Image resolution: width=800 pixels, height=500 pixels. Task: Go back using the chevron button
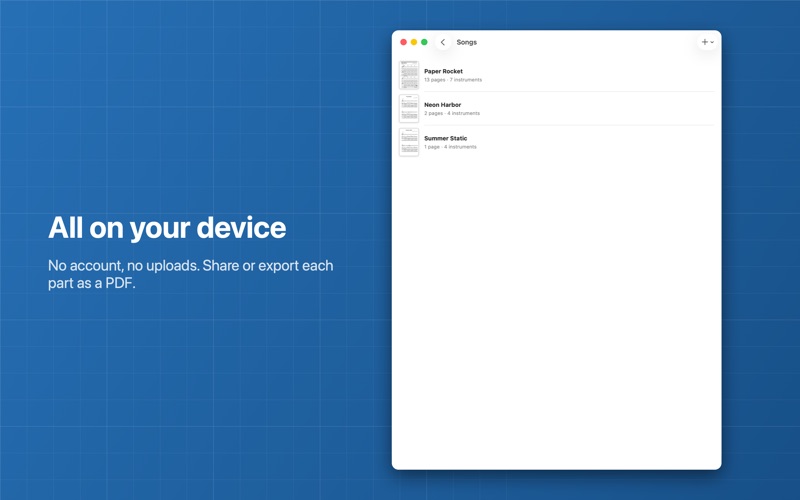pyautogui.click(x=443, y=42)
